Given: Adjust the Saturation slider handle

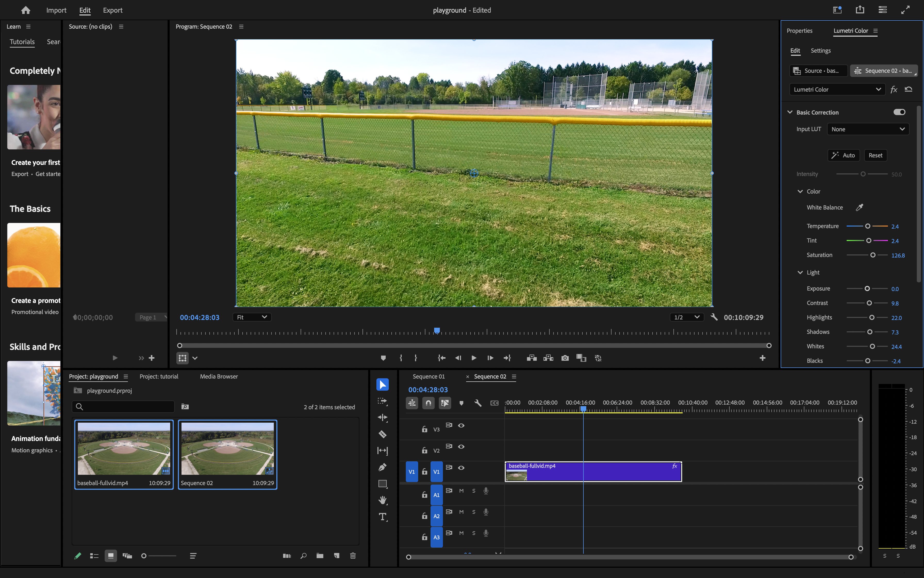Looking at the screenshot, I should (872, 255).
